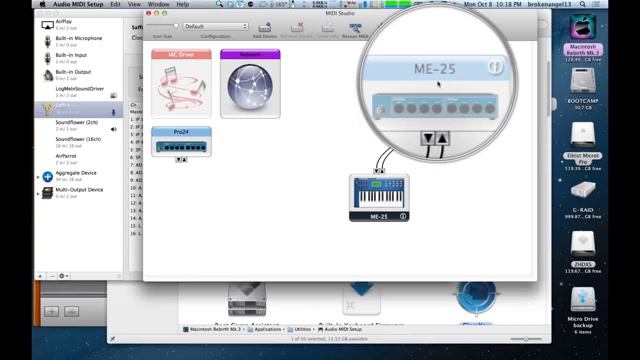
Task: Open the Help menu
Action: point(182,4)
